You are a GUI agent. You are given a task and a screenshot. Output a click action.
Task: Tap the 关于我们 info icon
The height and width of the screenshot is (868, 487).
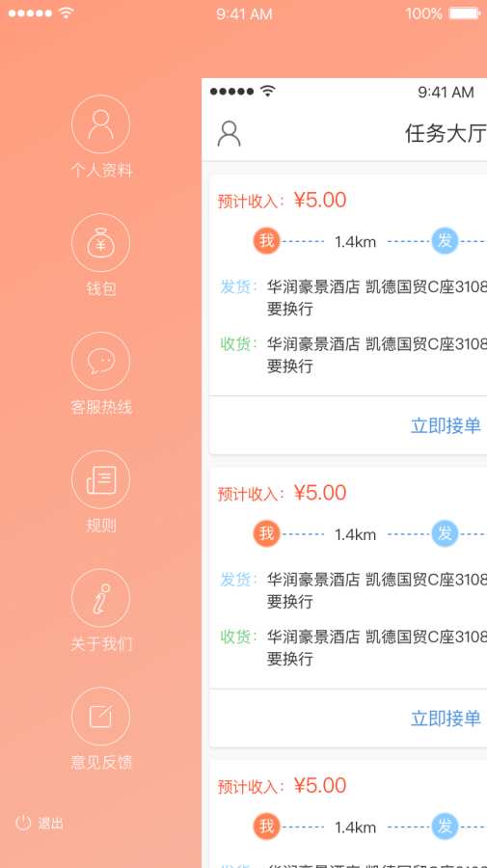coord(100,598)
